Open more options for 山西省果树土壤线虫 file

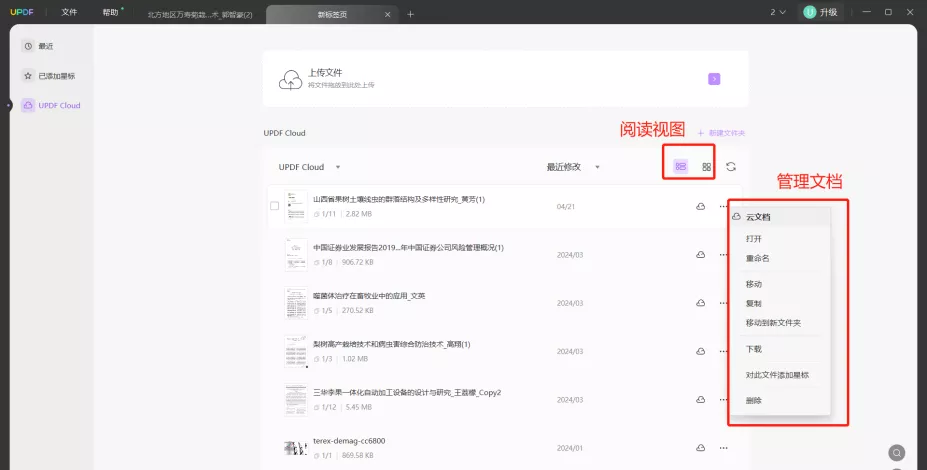723,206
